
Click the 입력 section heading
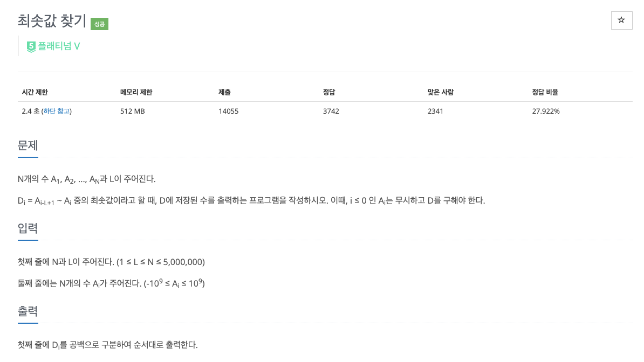tap(28, 229)
